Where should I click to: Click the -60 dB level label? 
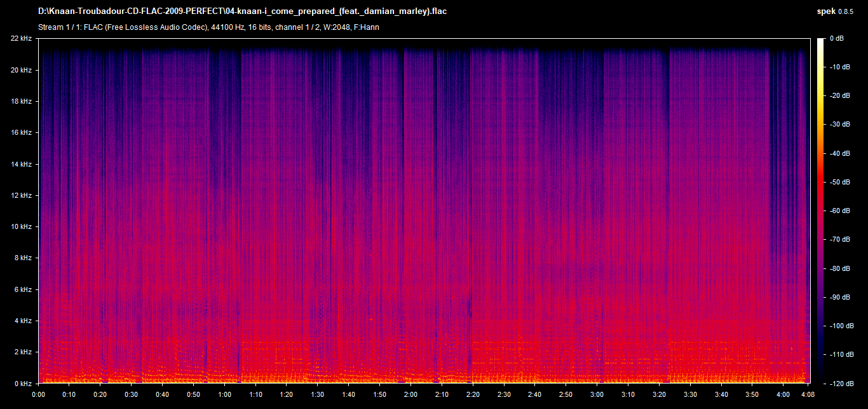[x=838, y=211]
